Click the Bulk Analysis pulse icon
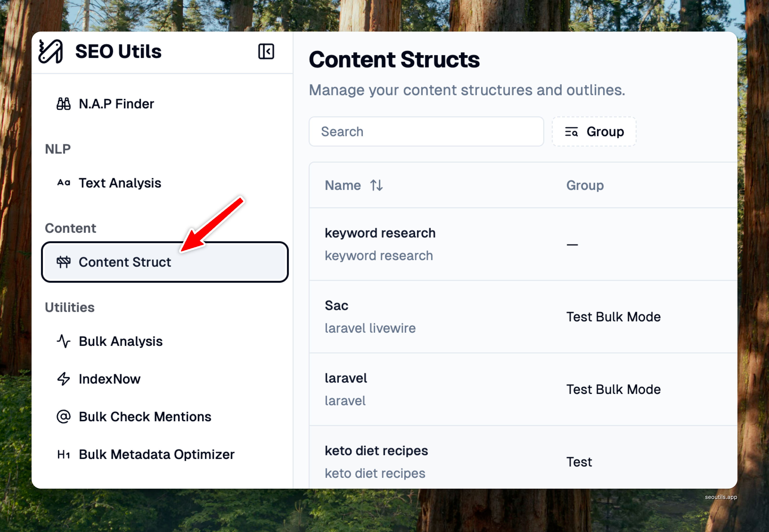 [63, 341]
